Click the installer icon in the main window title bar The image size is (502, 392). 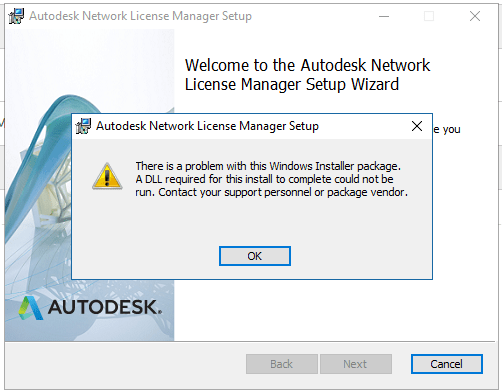[16, 16]
